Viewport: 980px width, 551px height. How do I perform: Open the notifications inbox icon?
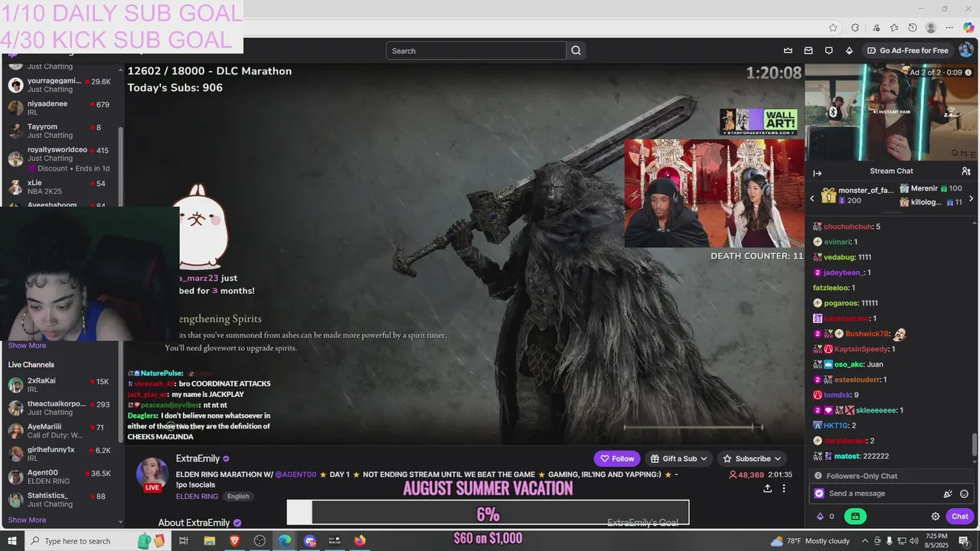pos(808,51)
